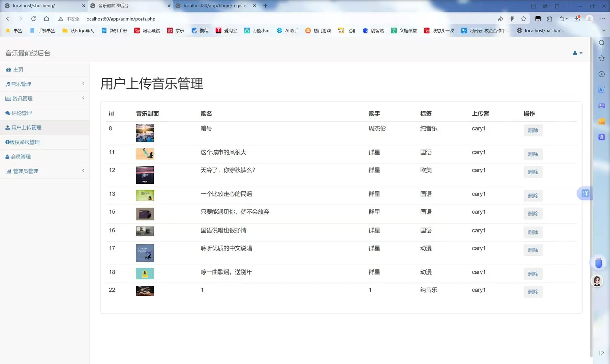Click the floating 译 translate icon
Image resolution: width=610 pixels, height=364 pixels.
point(585,193)
